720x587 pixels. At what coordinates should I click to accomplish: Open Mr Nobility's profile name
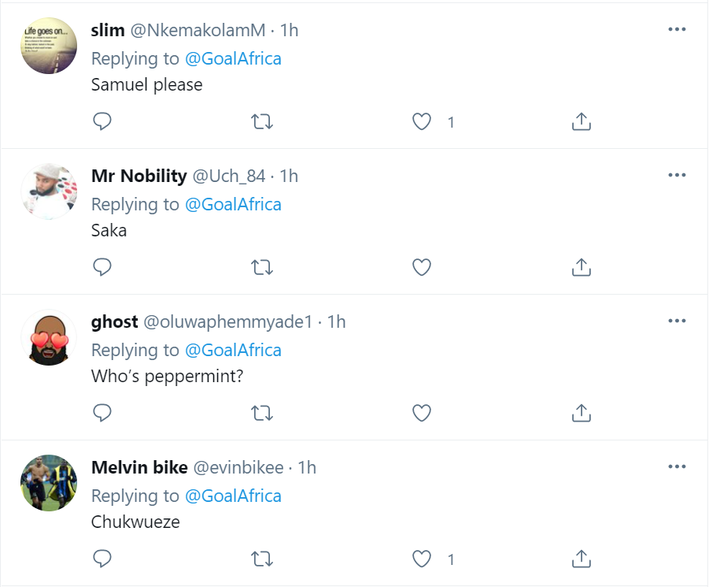pos(139,176)
